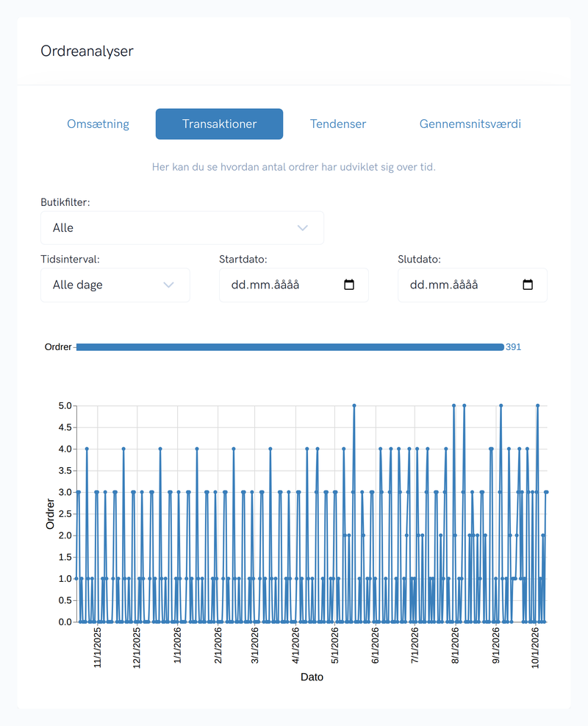Click the 4.5 y-axis tick label
Viewport: 588px width, 726px height.
pyautogui.click(x=65, y=427)
